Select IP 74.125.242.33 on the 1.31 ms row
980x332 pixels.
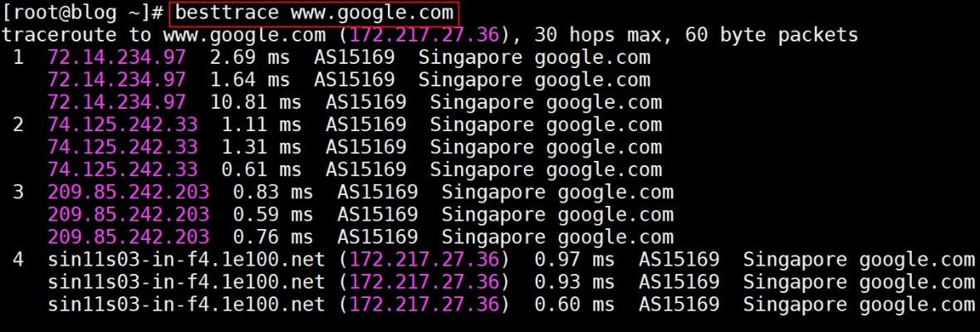pyautogui.click(x=123, y=147)
